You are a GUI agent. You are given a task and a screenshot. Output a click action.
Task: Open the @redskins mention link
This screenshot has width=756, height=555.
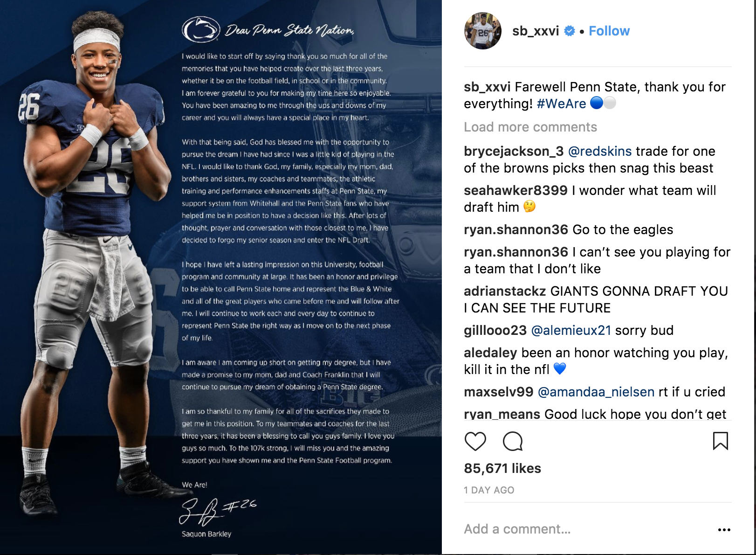(x=600, y=151)
